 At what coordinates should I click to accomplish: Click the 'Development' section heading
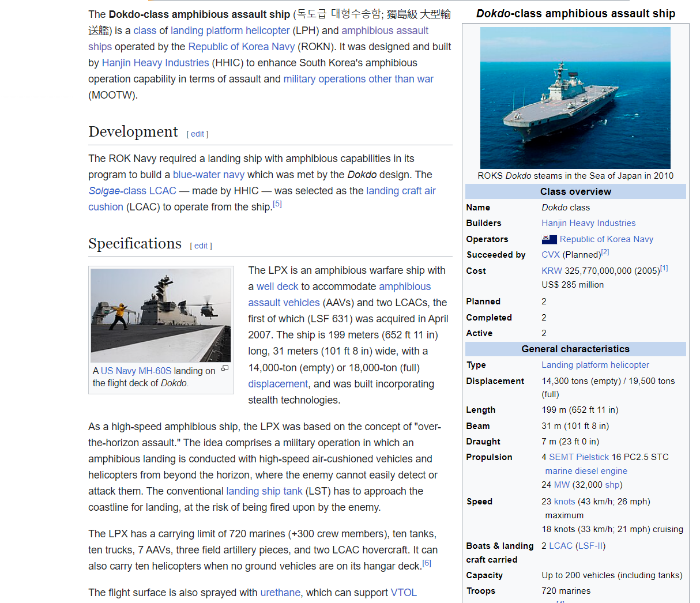133,132
